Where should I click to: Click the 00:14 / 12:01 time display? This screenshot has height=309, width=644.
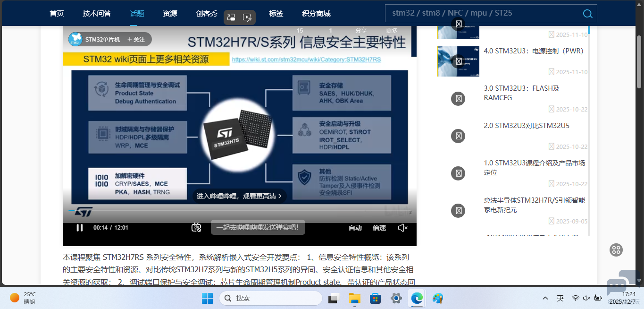(110, 228)
